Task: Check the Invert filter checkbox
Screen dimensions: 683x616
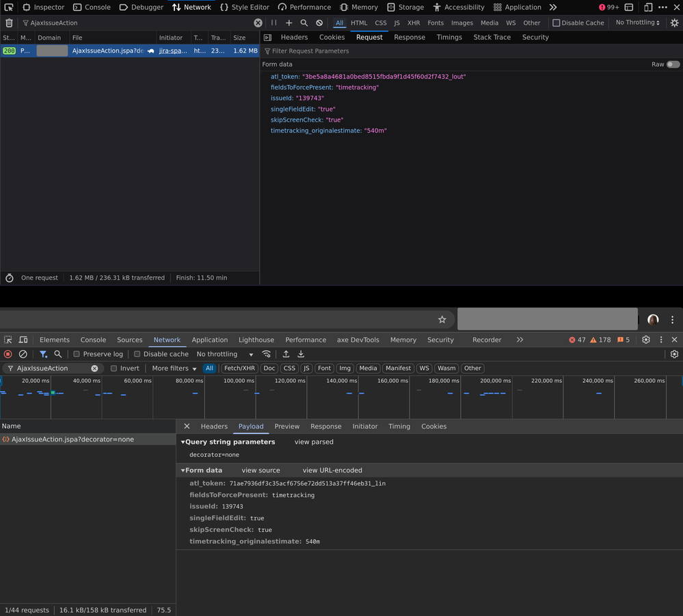Action: click(x=113, y=369)
